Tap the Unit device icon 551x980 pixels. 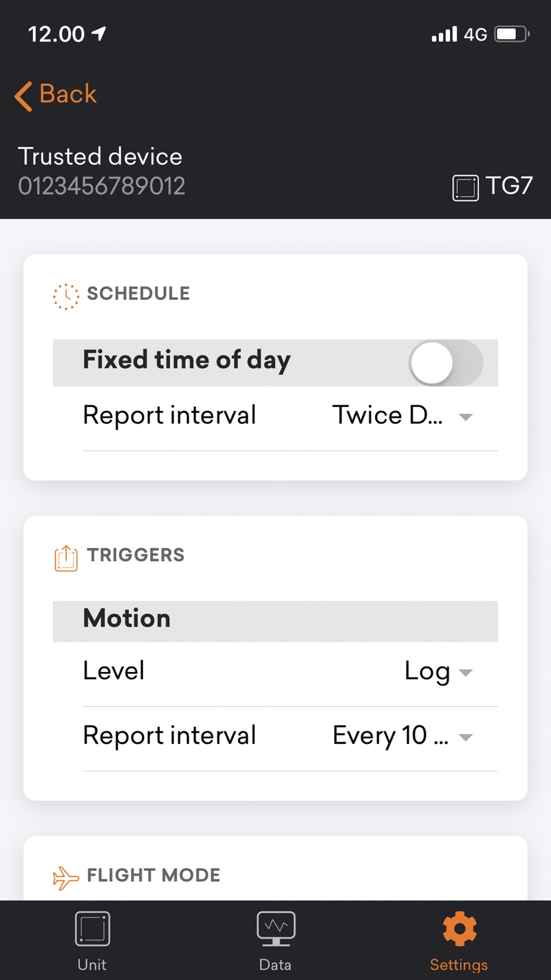pos(93,929)
